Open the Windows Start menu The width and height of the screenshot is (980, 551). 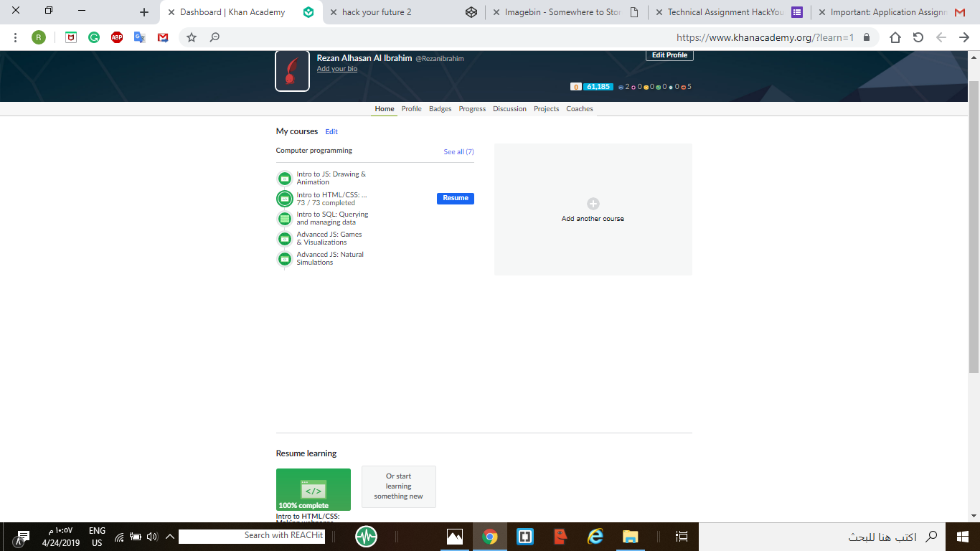[963, 537]
